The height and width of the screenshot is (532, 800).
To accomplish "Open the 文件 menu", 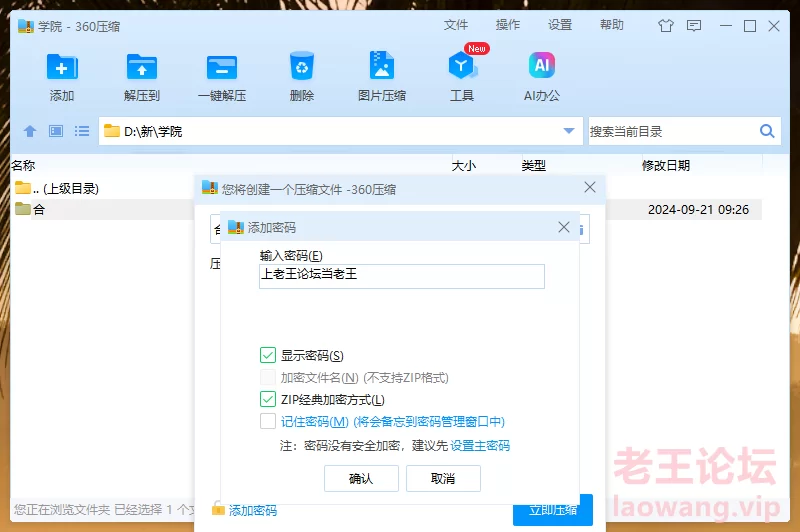I will pyautogui.click(x=456, y=25).
